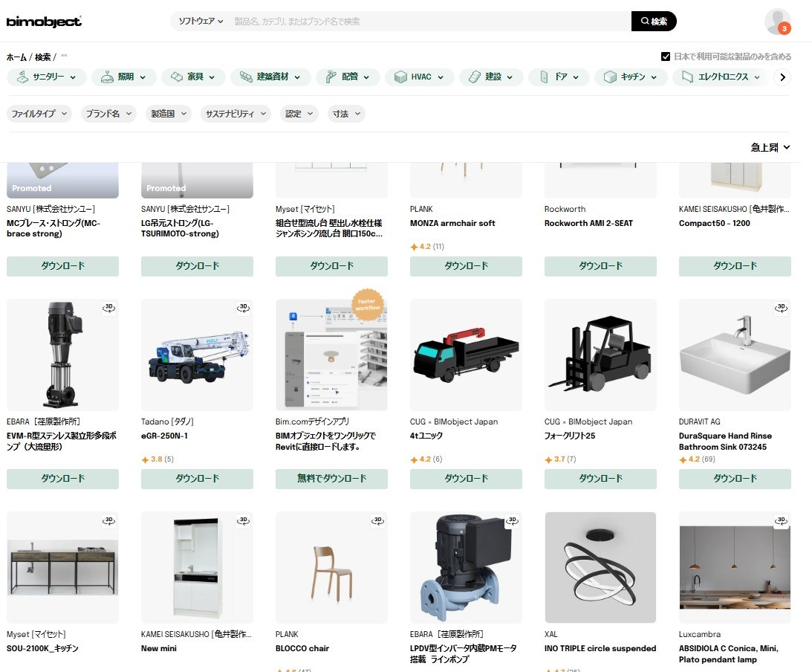Click 3D icon on BLOCCO chair

[x=377, y=520]
